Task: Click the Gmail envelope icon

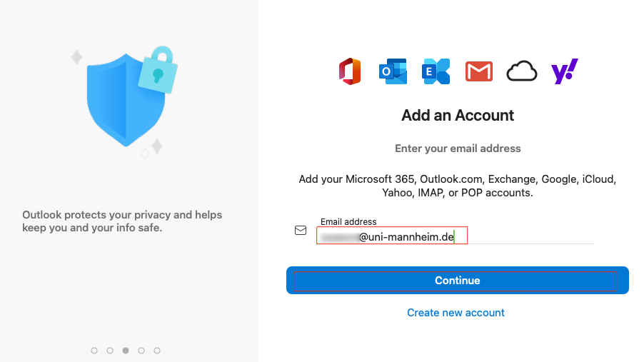Action: point(478,71)
